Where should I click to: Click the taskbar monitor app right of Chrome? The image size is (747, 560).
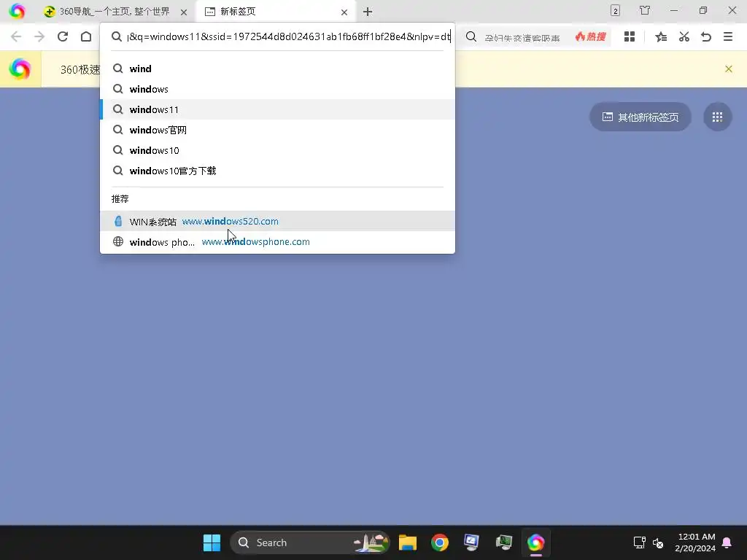click(x=471, y=542)
